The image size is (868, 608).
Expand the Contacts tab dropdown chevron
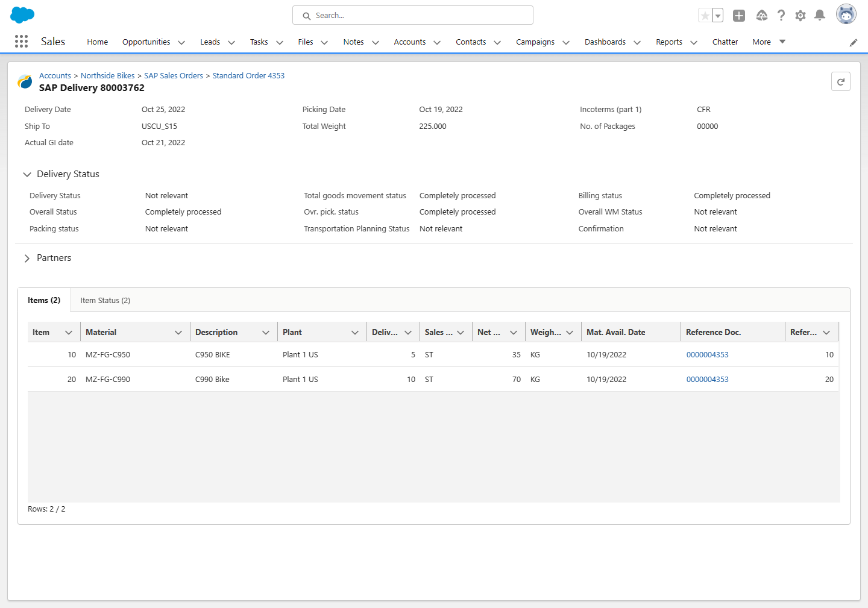(497, 42)
